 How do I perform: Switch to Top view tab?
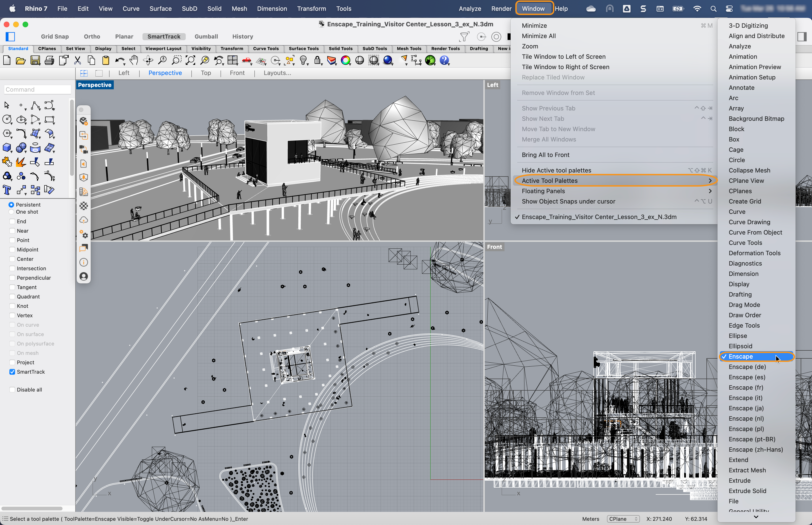(206, 73)
